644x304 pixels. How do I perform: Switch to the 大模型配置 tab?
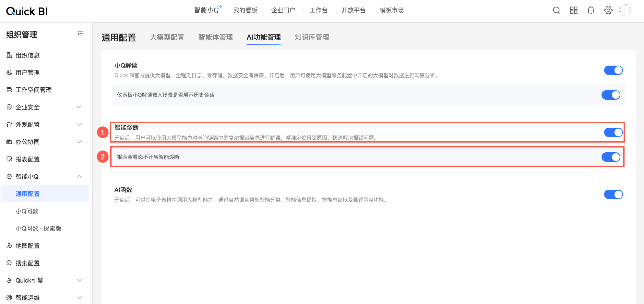(167, 37)
